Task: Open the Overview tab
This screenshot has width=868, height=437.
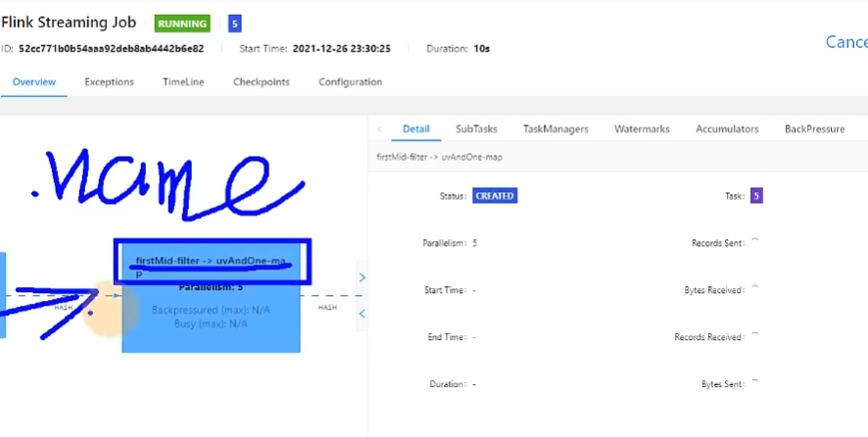Action: (33, 82)
